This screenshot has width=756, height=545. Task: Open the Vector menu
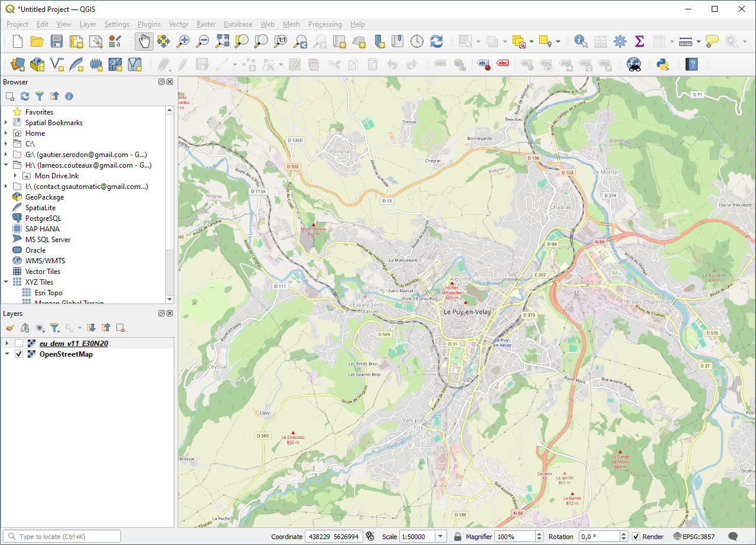178,24
